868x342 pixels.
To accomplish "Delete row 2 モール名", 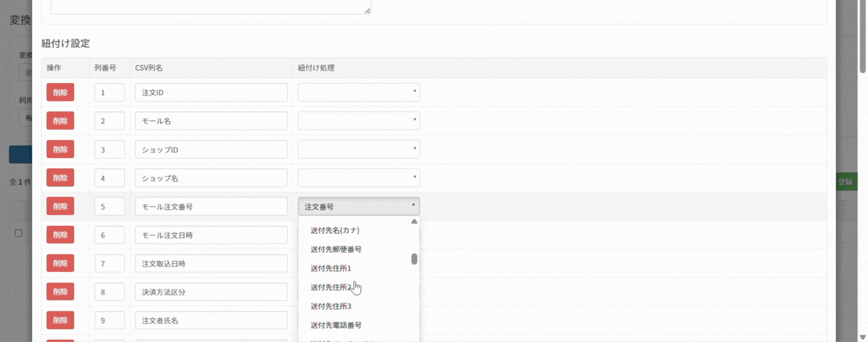I will [60, 120].
